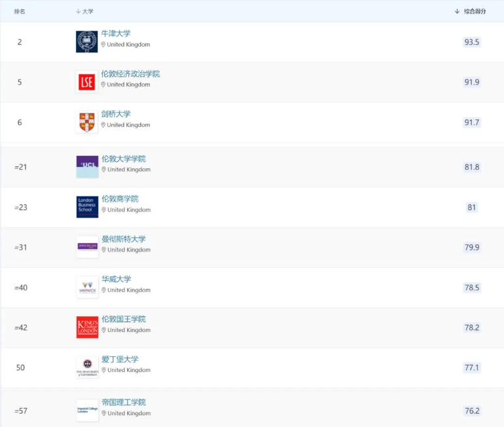Image resolution: width=504 pixels, height=427 pixels.
Task: Click the University of Manchester logo
Action: click(x=87, y=247)
